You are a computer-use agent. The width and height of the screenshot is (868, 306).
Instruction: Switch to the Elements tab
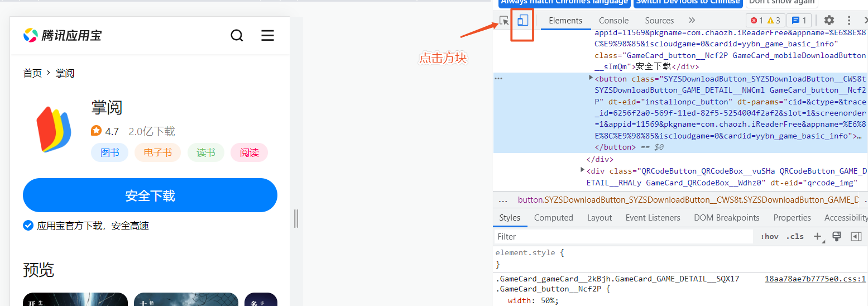click(x=565, y=20)
